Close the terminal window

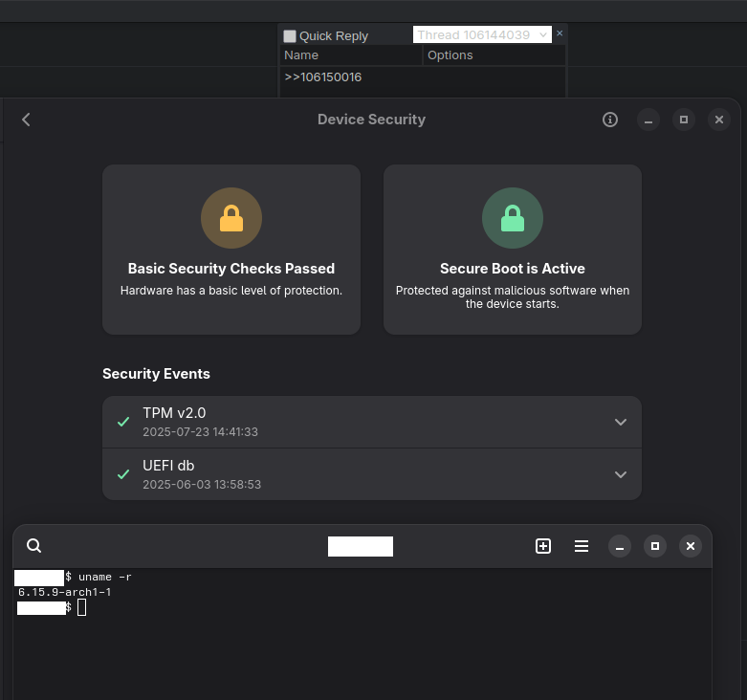691,546
